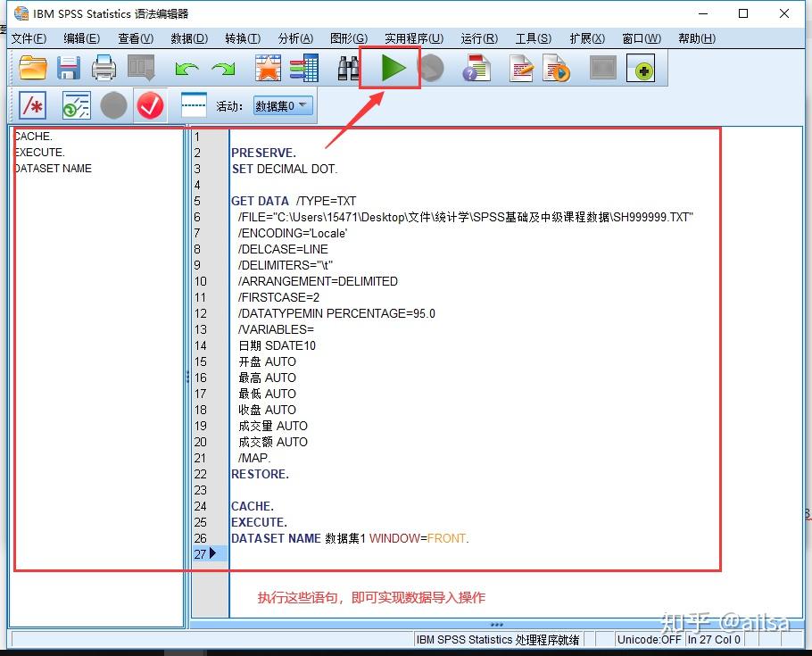Viewport: 812px width, 656px height.
Task: Click the document with play arrow icon
Action: coord(556,68)
